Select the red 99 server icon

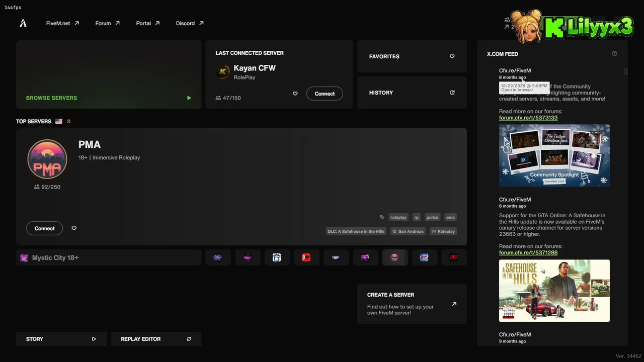click(306, 257)
